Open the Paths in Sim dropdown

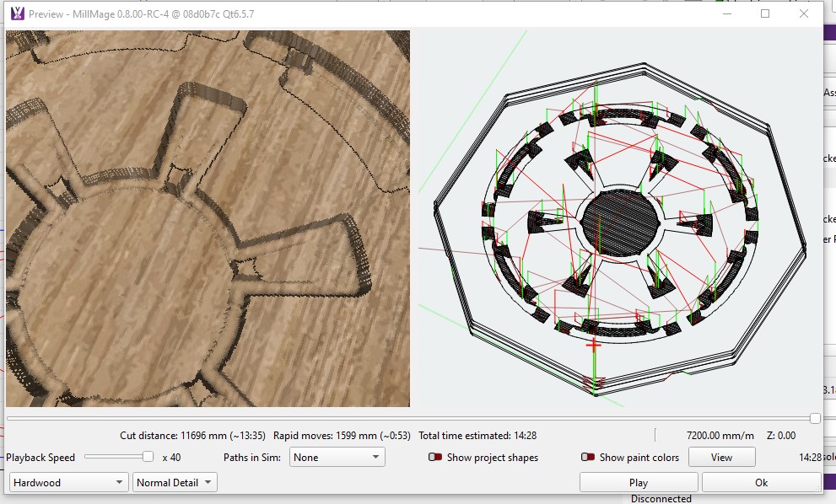pos(337,457)
